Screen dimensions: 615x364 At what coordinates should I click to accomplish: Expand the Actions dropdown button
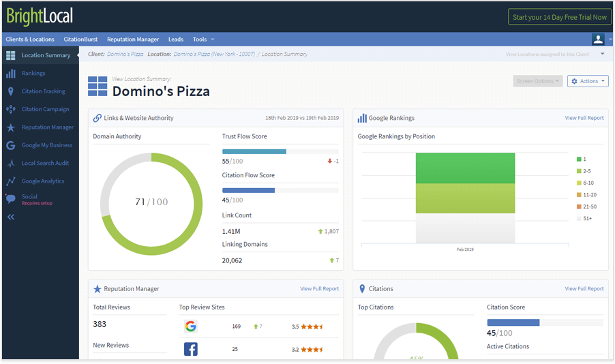587,81
